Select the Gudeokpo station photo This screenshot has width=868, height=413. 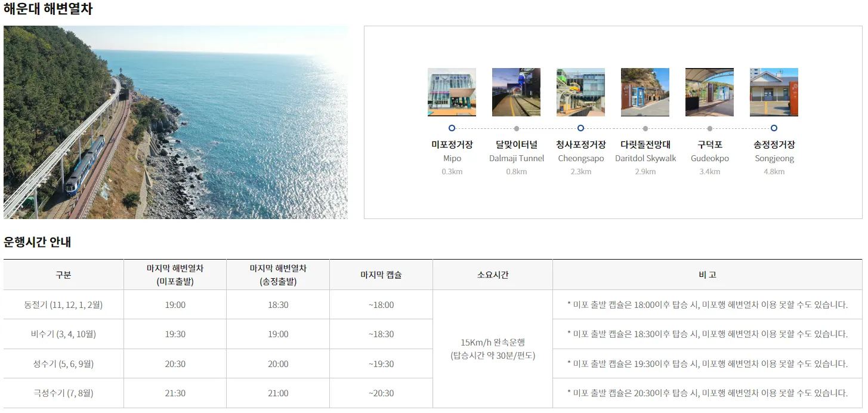pos(709,91)
